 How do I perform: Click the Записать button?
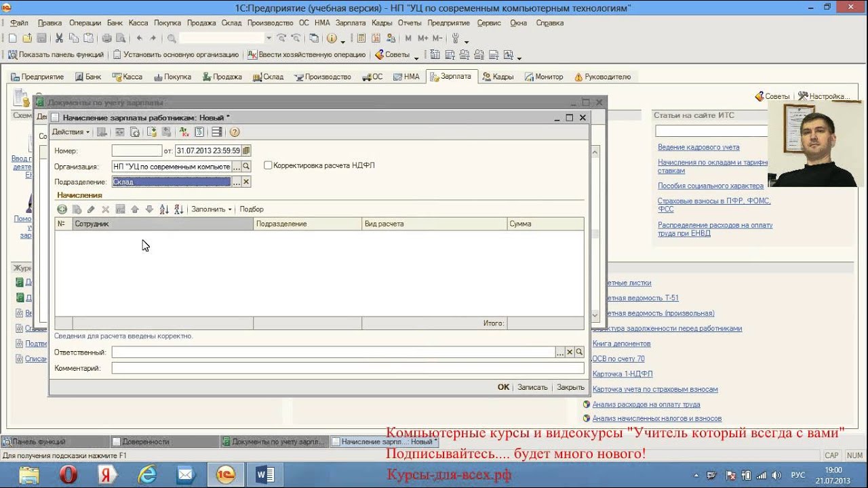[532, 387]
